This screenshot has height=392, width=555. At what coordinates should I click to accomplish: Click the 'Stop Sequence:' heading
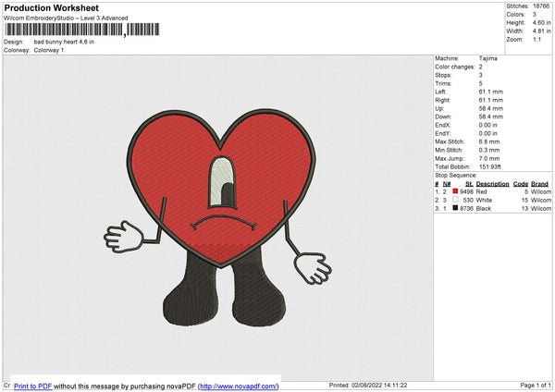(456, 176)
